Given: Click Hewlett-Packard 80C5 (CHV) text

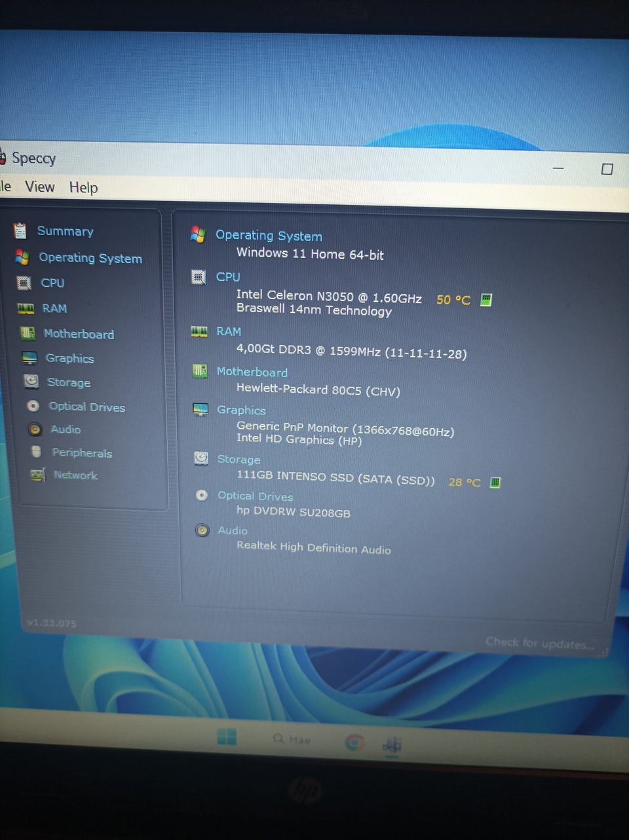Looking at the screenshot, I should 318,390.
